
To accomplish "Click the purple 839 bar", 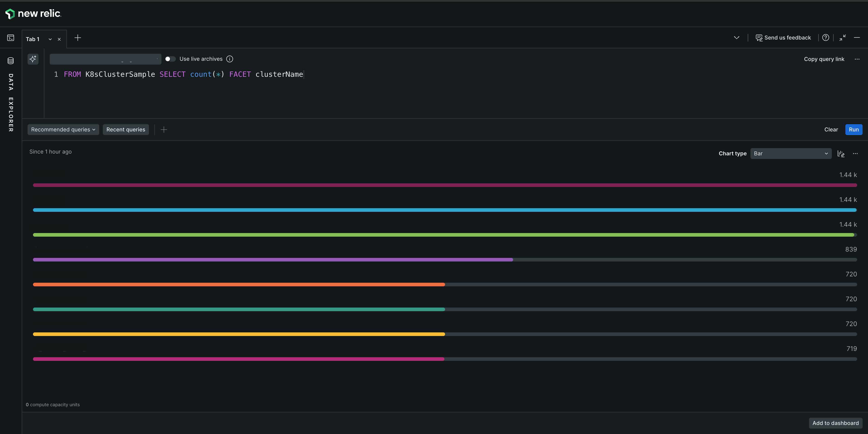I will (273, 260).
